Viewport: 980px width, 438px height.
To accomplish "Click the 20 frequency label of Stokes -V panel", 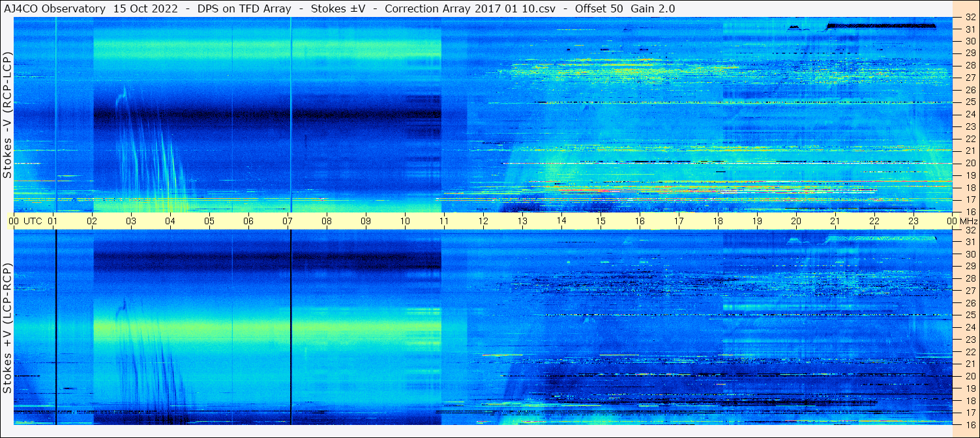I will pos(970,163).
